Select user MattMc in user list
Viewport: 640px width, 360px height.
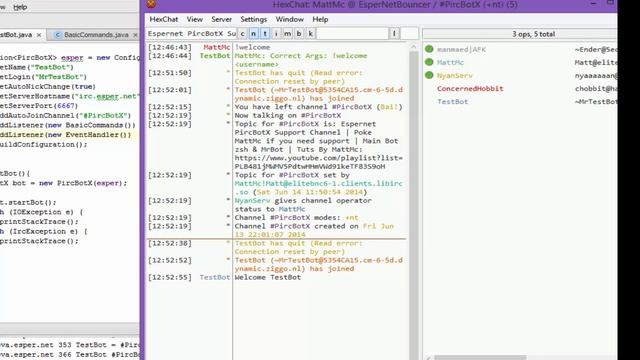(450, 62)
